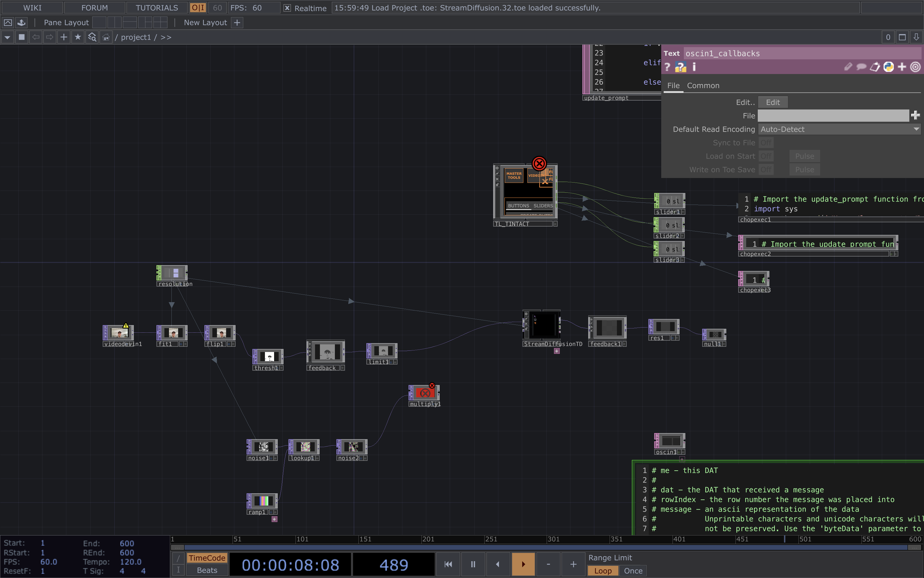The image size is (924, 578).
Task: Select the TimeCode display mode
Action: point(207,558)
